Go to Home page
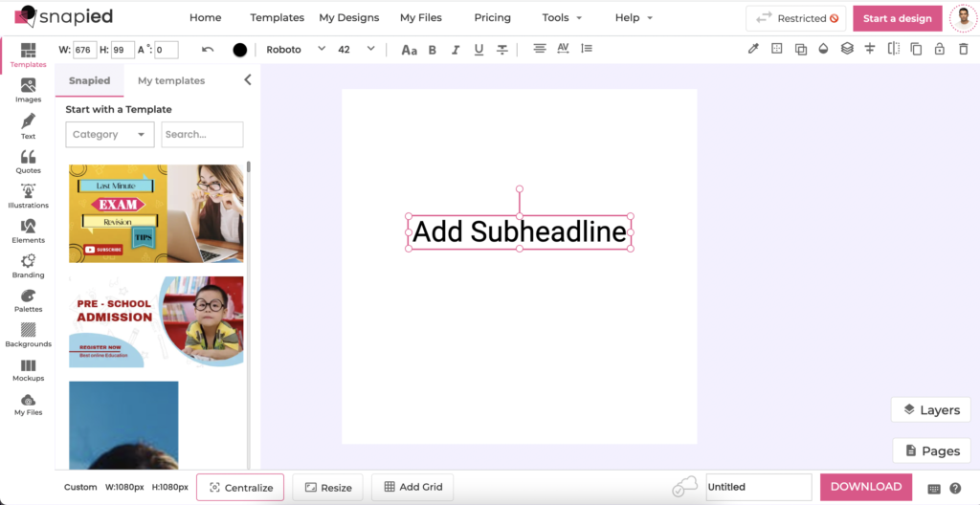Screen dimensions: 980x505 (205, 17)
